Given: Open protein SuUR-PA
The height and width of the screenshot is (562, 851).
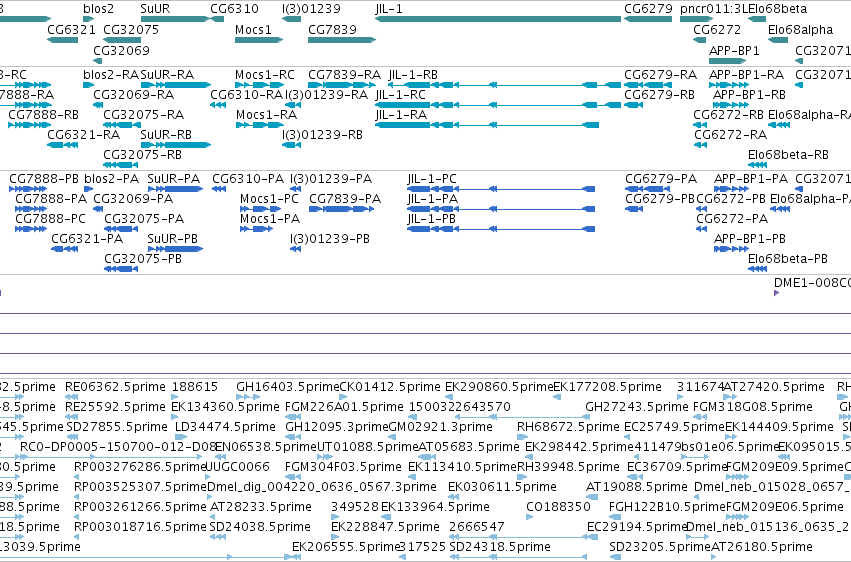Looking at the screenshot, I should point(173,178).
